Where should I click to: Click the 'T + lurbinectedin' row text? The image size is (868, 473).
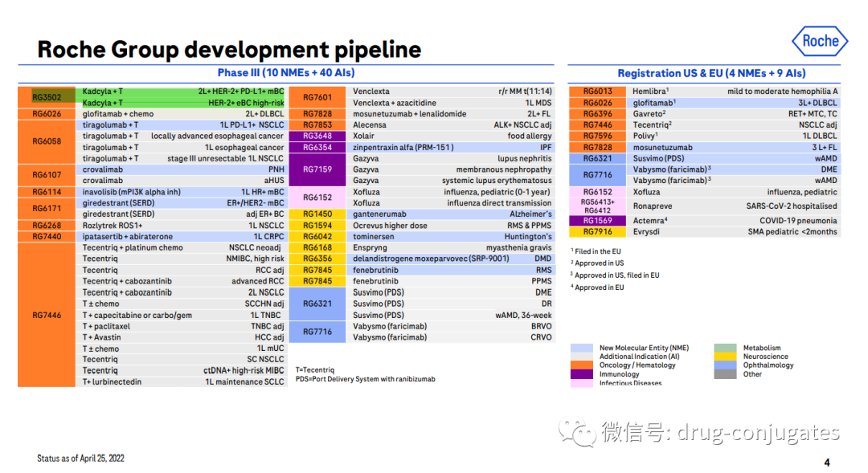point(112,382)
